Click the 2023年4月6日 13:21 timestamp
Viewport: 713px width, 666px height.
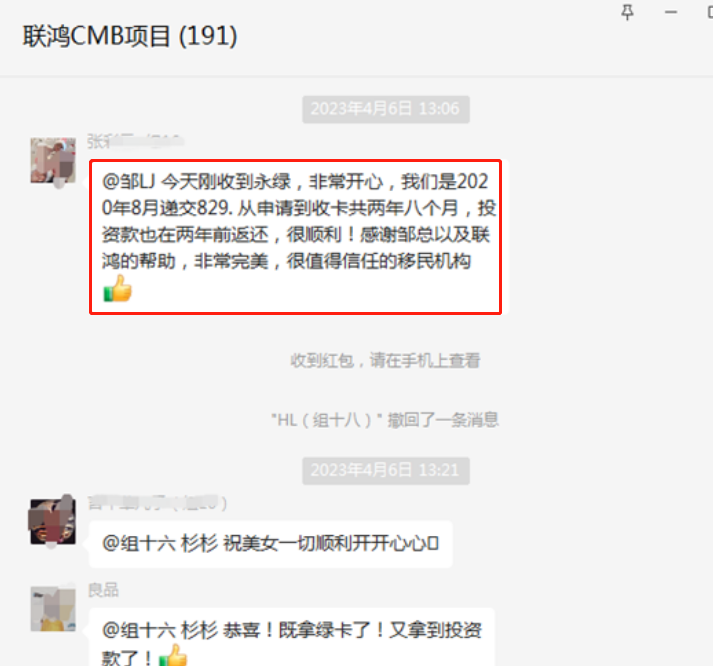click(386, 470)
